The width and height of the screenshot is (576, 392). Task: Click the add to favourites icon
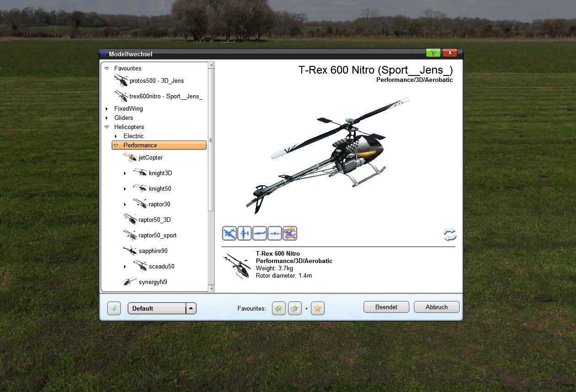[278, 308]
